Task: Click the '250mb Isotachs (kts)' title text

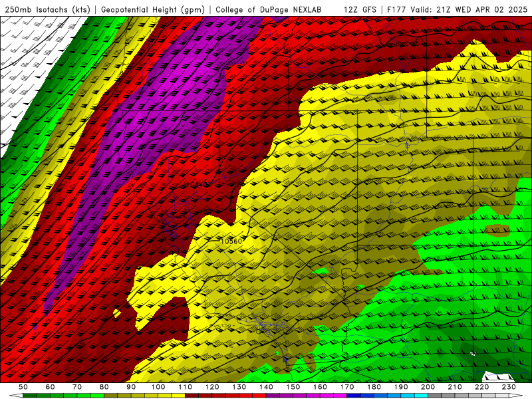Action: click(x=47, y=10)
